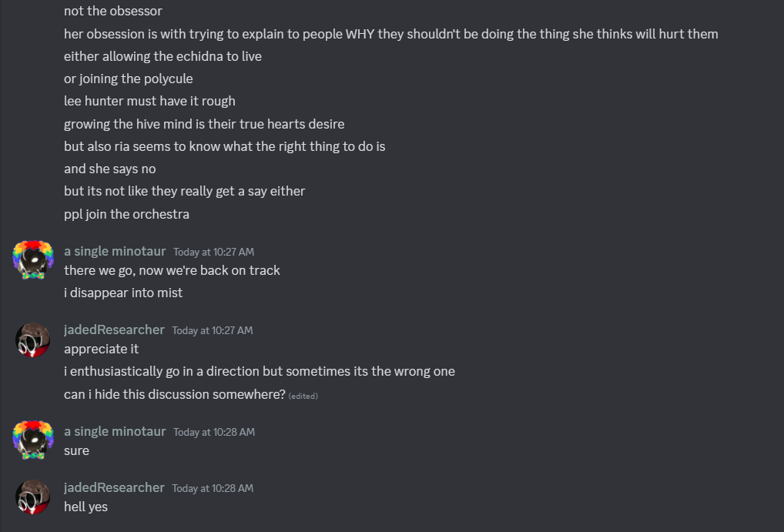This screenshot has height=532, width=784.
Task: Click the 10:28 AM timestamp next to a single minotaur
Action: click(214, 432)
